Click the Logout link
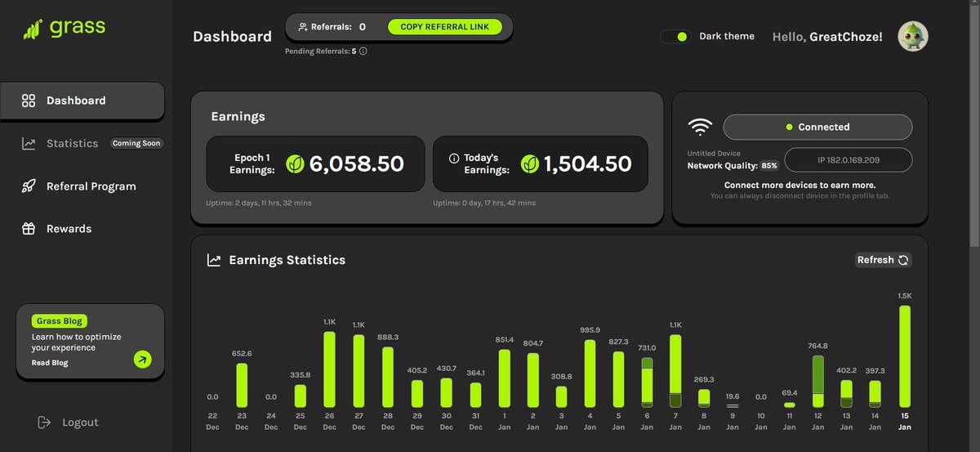The width and height of the screenshot is (980, 452). pyautogui.click(x=69, y=423)
